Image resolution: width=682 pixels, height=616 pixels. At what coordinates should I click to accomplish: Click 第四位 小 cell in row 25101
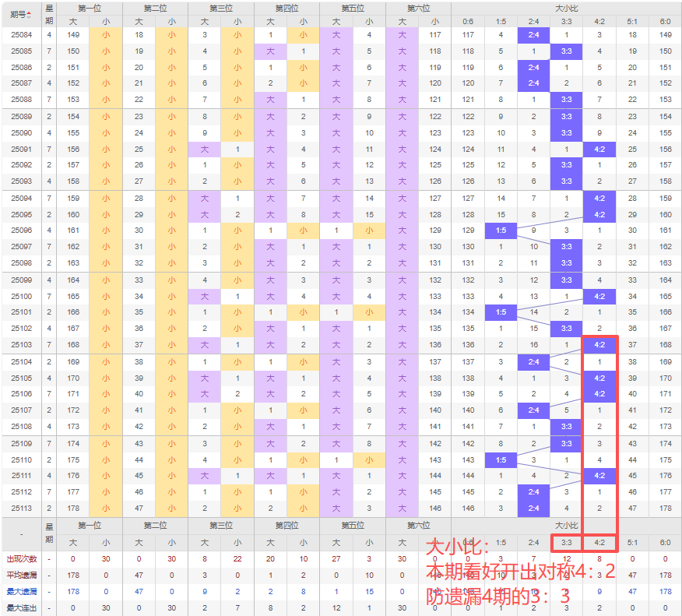[x=303, y=312]
